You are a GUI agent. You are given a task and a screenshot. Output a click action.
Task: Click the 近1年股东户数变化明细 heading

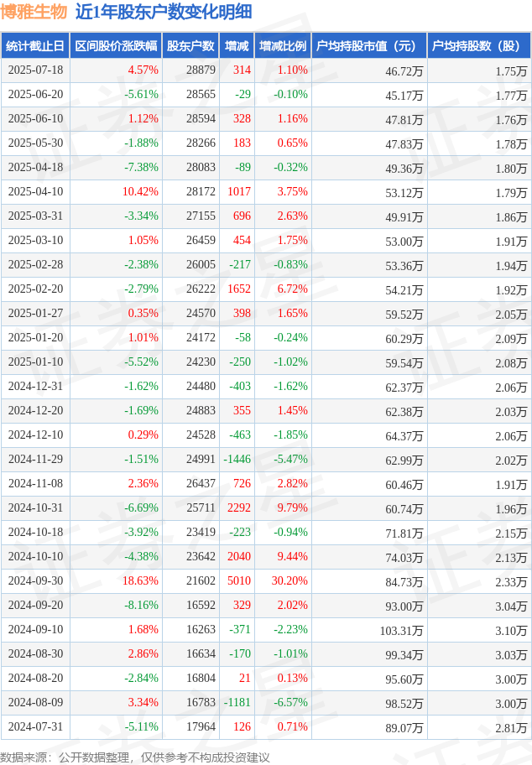164,12
